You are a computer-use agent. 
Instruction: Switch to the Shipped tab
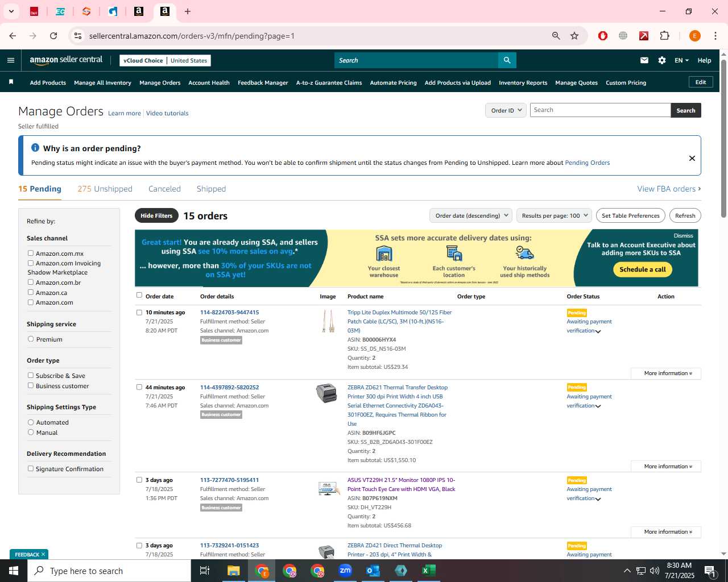click(x=211, y=189)
